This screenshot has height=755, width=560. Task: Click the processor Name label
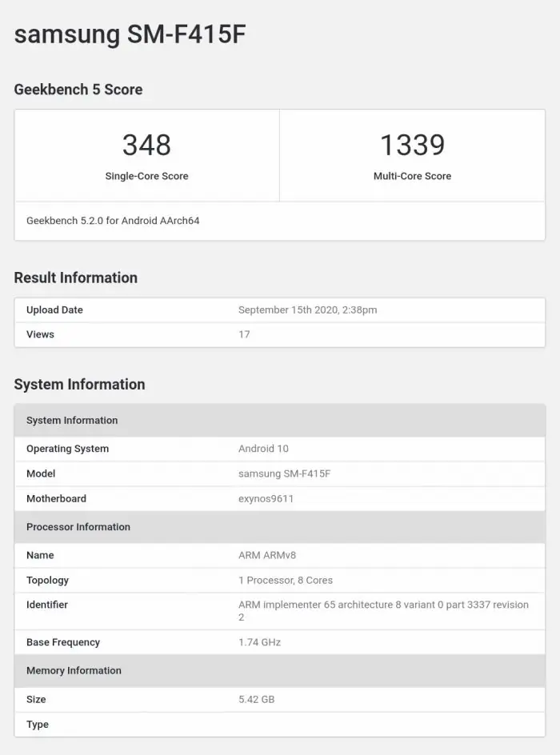[x=40, y=555]
